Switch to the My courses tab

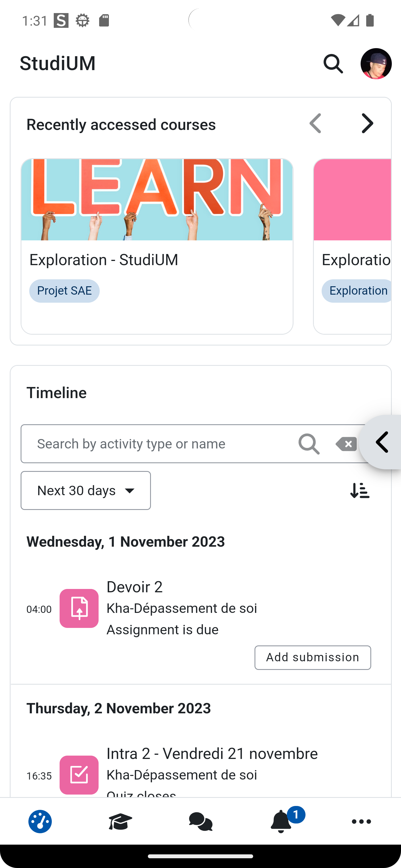coord(120,821)
